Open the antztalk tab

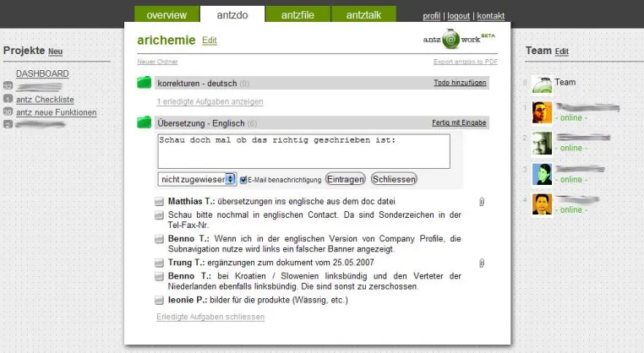click(363, 14)
